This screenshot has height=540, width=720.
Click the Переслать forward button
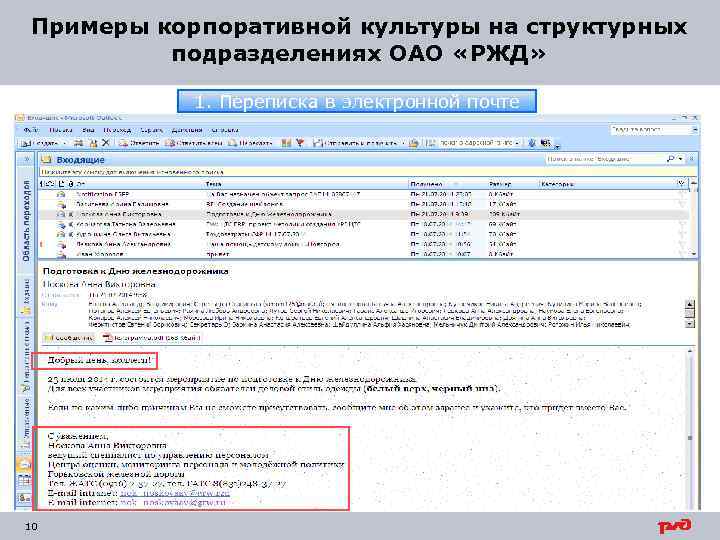pyautogui.click(x=250, y=143)
